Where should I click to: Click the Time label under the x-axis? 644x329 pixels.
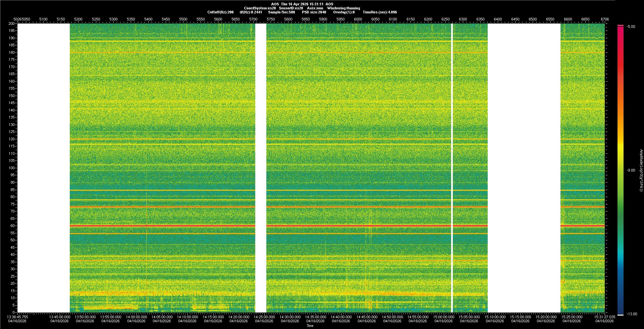click(310, 326)
